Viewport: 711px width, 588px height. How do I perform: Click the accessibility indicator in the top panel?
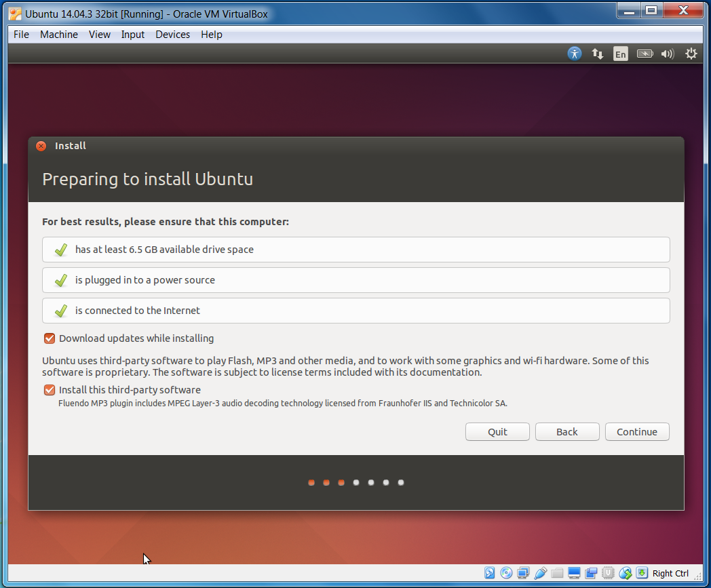(x=575, y=53)
